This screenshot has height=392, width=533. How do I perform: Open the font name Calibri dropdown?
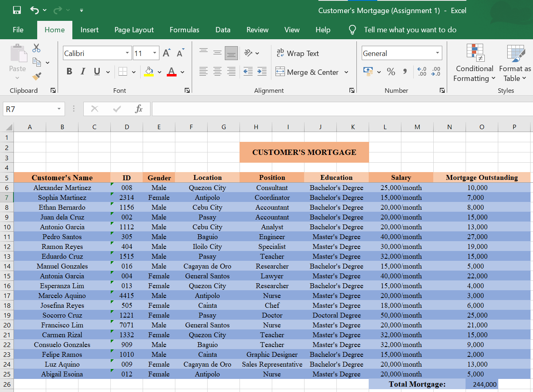(x=127, y=53)
